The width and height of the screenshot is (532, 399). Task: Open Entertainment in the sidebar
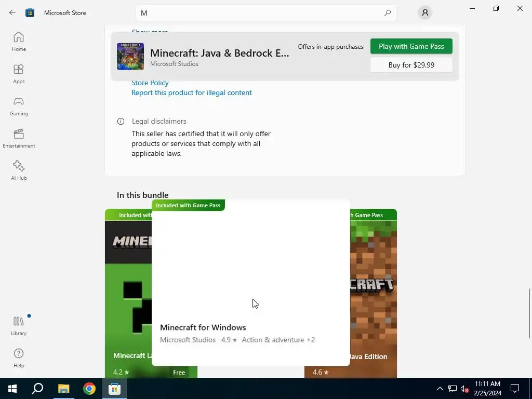pyautogui.click(x=19, y=138)
